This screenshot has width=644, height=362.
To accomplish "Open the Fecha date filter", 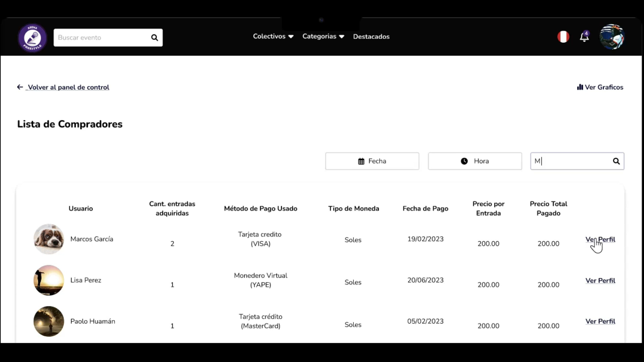I will (x=372, y=161).
